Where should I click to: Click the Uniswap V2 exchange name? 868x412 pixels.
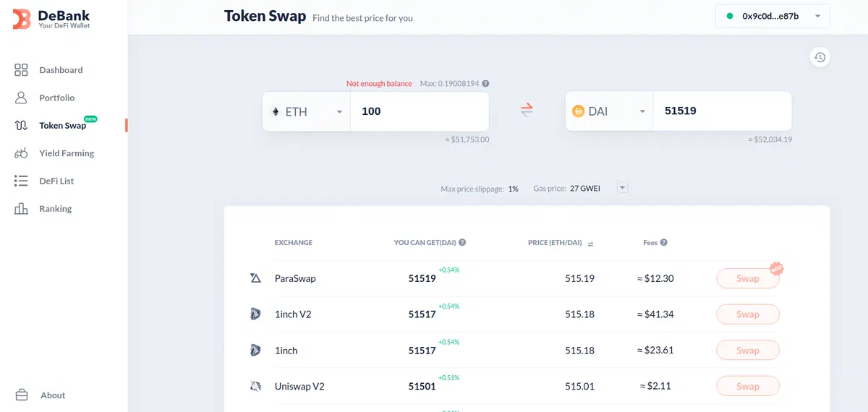point(299,387)
